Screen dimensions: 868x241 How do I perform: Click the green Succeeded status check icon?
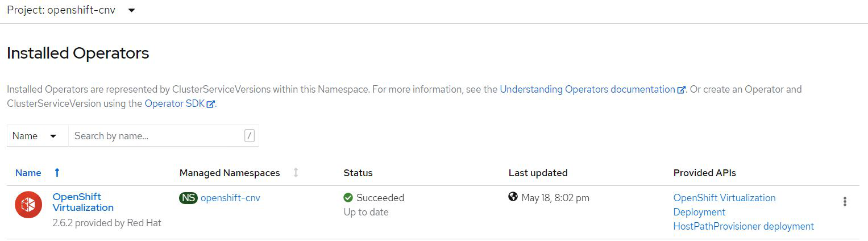[348, 198]
